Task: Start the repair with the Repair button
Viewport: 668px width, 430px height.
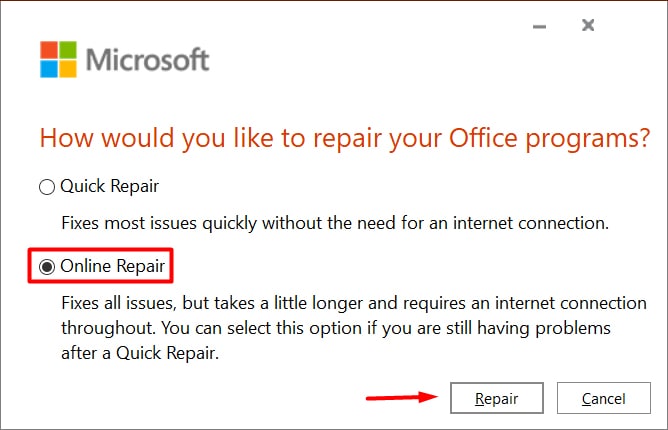Action: point(497,398)
